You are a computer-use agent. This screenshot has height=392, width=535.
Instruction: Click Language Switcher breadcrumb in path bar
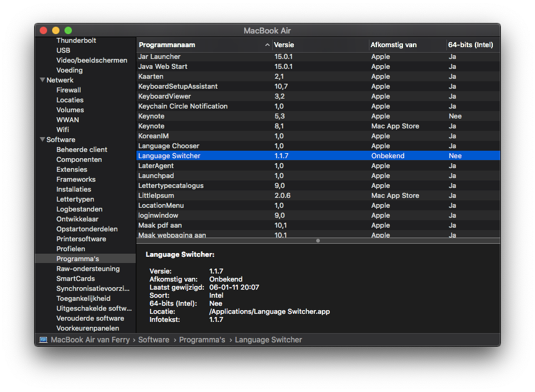coord(268,340)
